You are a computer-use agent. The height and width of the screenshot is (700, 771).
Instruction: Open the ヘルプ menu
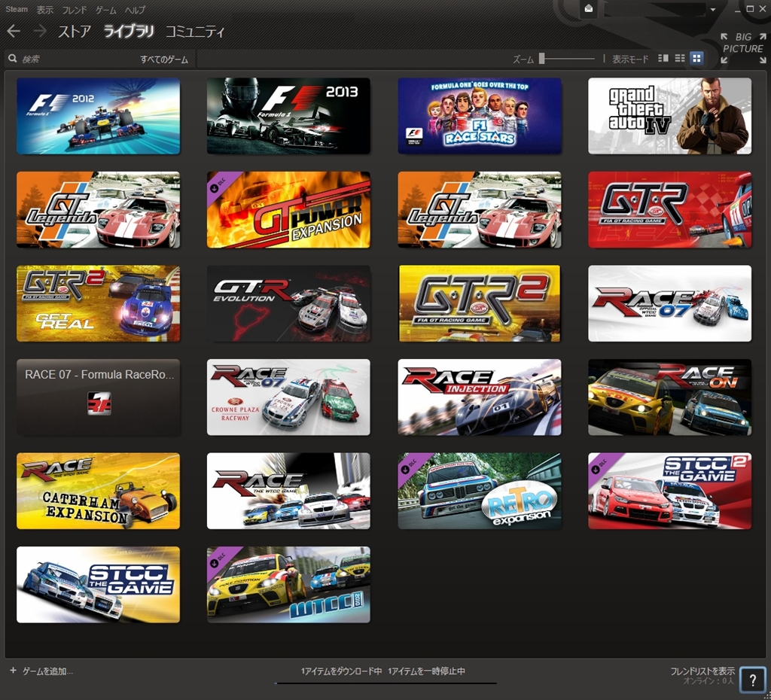[x=135, y=9]
